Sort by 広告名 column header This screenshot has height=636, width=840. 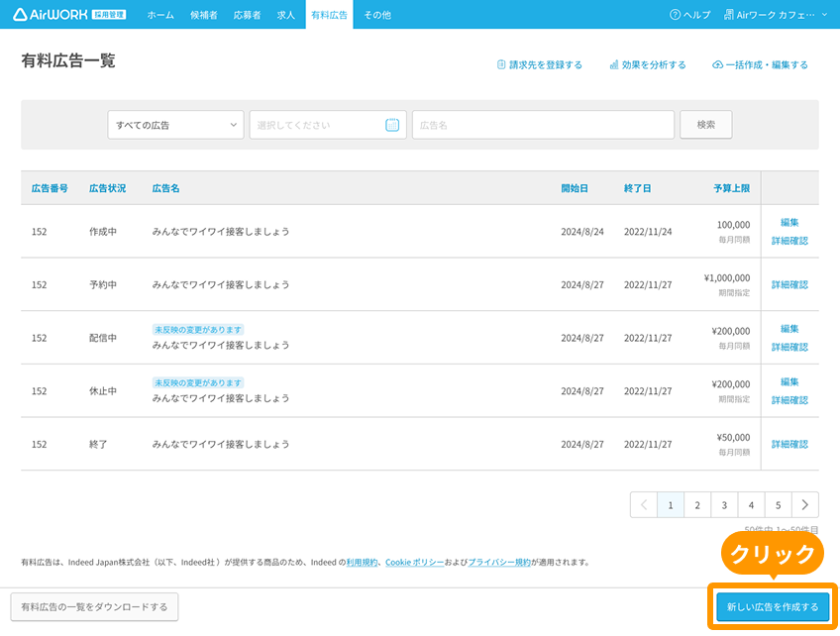(x=166, y=188)
